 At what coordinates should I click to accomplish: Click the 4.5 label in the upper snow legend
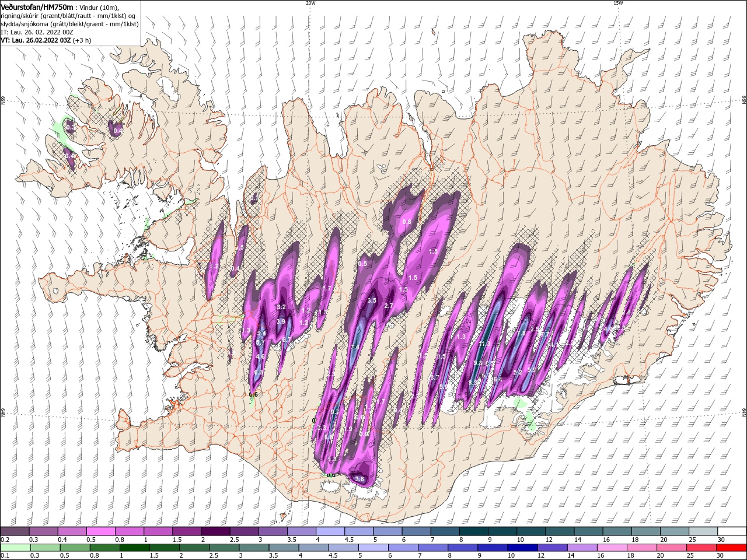point(349,540)
